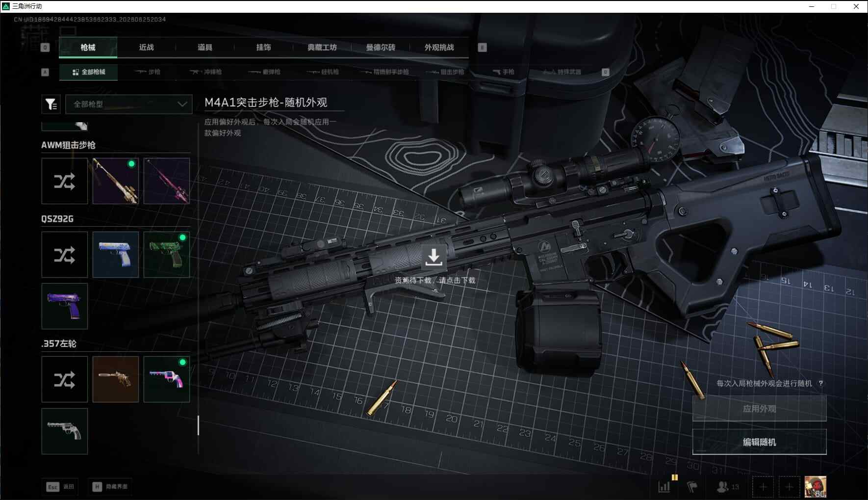
Task: Click the skin list scrollbar handle
Action: 198,425
